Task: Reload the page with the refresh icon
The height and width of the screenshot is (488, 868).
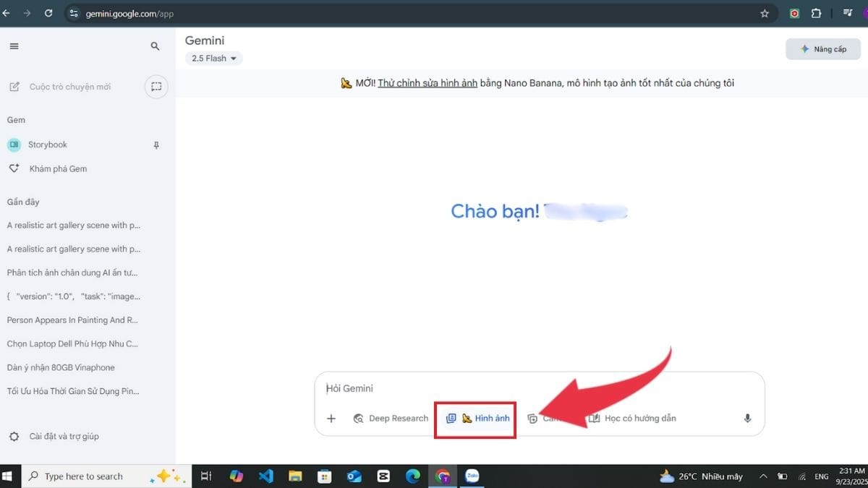Action: [48, 13]
